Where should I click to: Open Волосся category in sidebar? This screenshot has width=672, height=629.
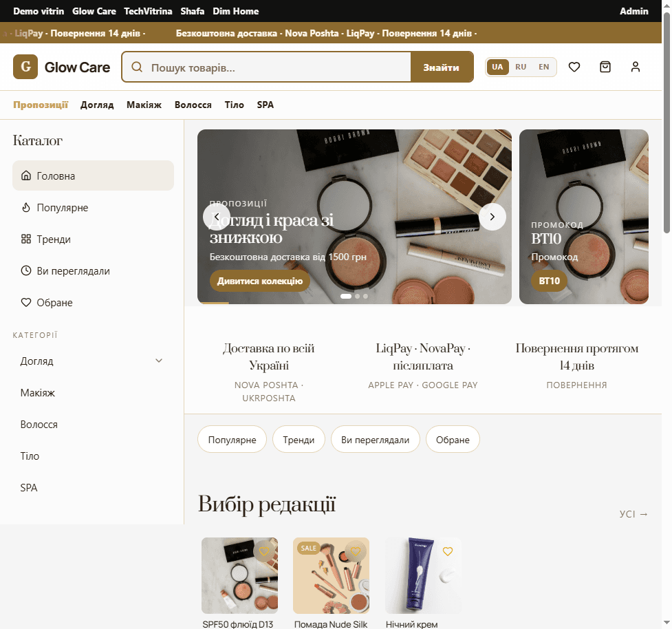coord(93,425)
